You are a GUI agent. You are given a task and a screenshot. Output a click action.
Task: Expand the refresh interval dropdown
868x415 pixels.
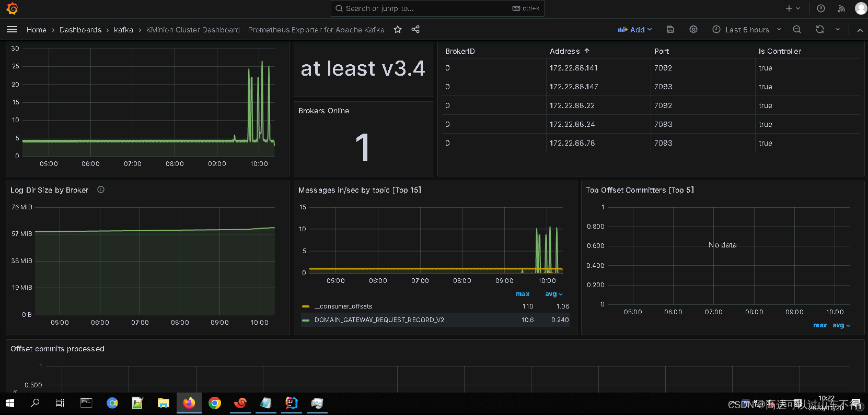click(x=838, y=30)
